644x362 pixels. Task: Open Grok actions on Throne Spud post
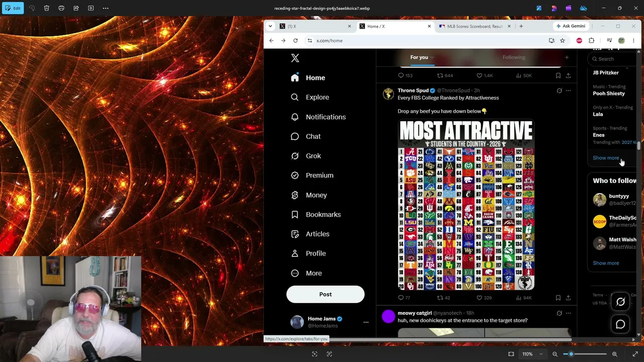559,91
